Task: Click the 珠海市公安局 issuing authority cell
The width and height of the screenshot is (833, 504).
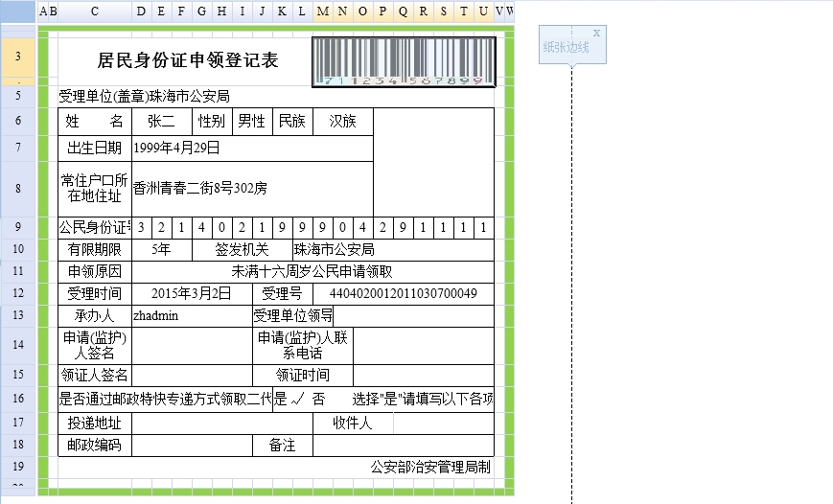Action: [393, 250]
